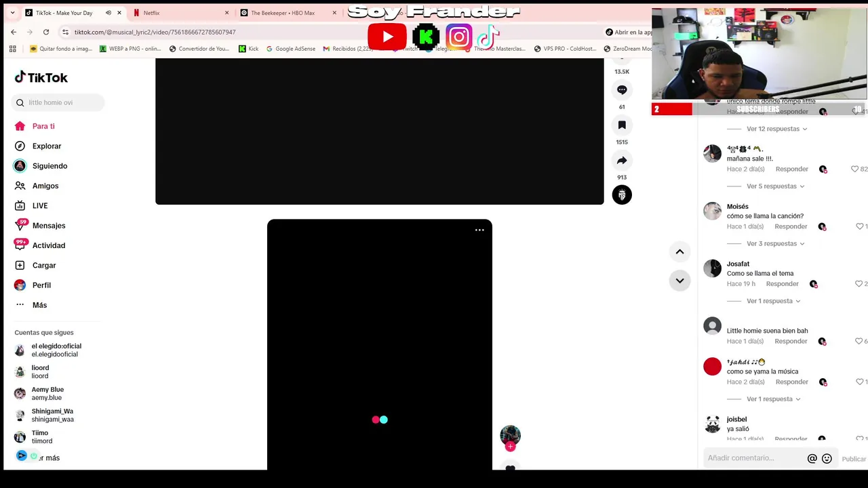
Task: Like Josafat's comment with the heart
Action: coord(859,284)
